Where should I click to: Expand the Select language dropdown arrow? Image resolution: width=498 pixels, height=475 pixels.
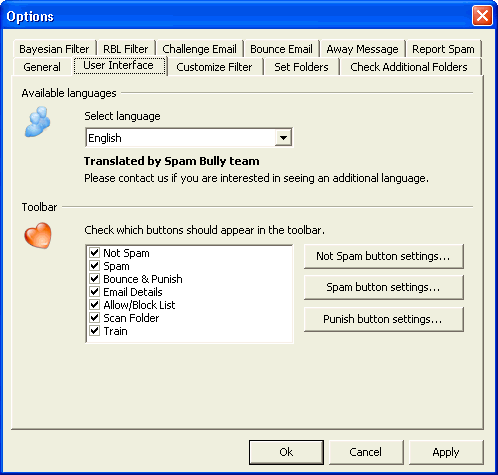click(283, 138)
